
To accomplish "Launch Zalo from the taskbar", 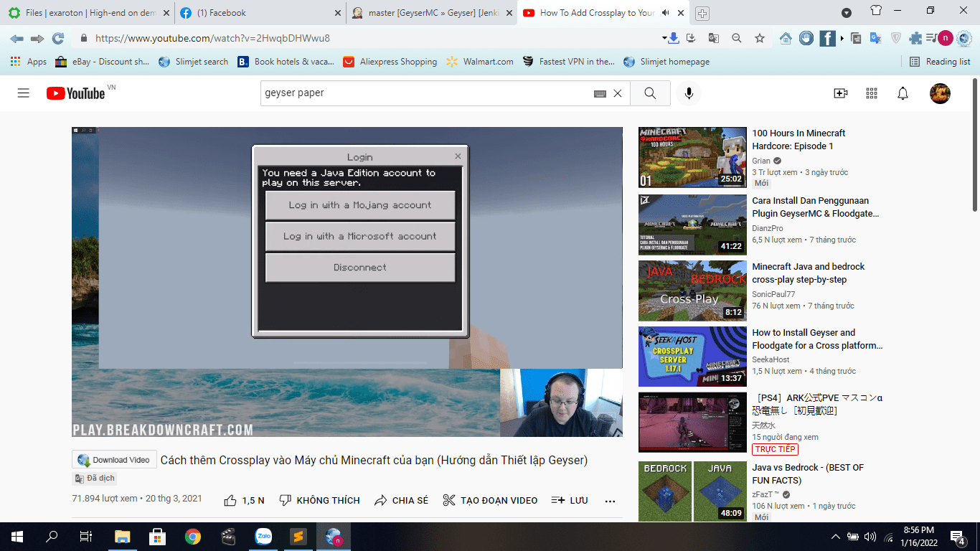I will pos(263,537).
